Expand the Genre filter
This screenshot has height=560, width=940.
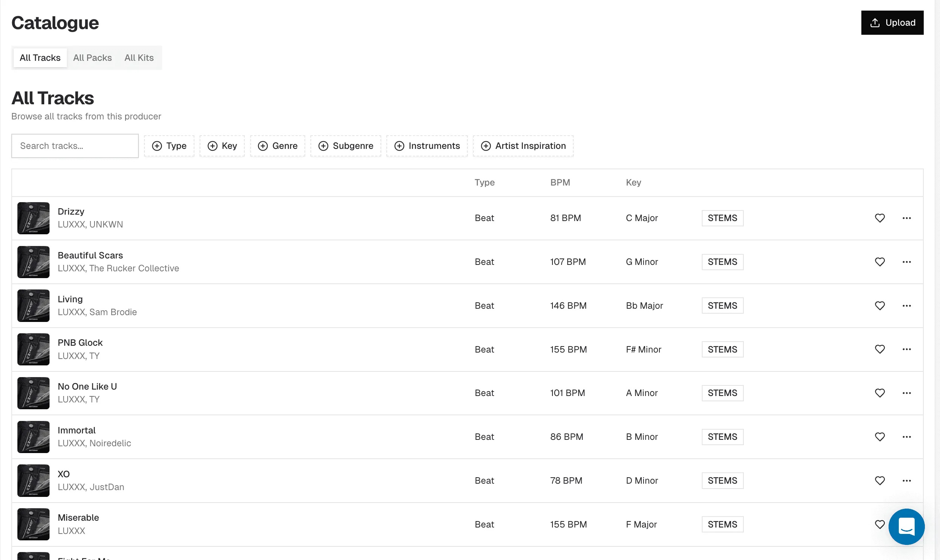coord(278,146)
